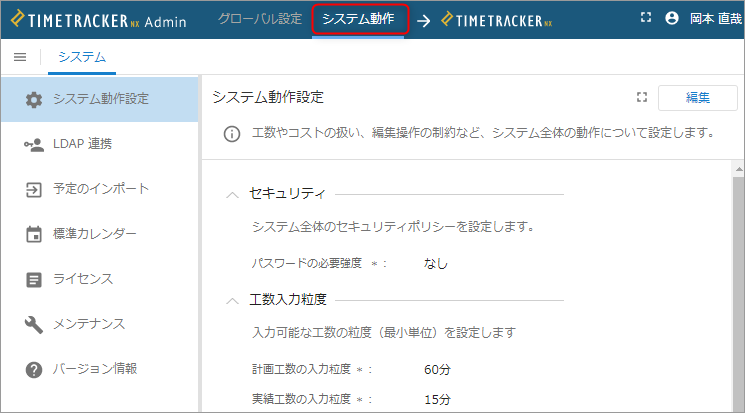Collapse the 工数入力粒度 section chevron
The image size is (745, 413).
tap(232, 301)
